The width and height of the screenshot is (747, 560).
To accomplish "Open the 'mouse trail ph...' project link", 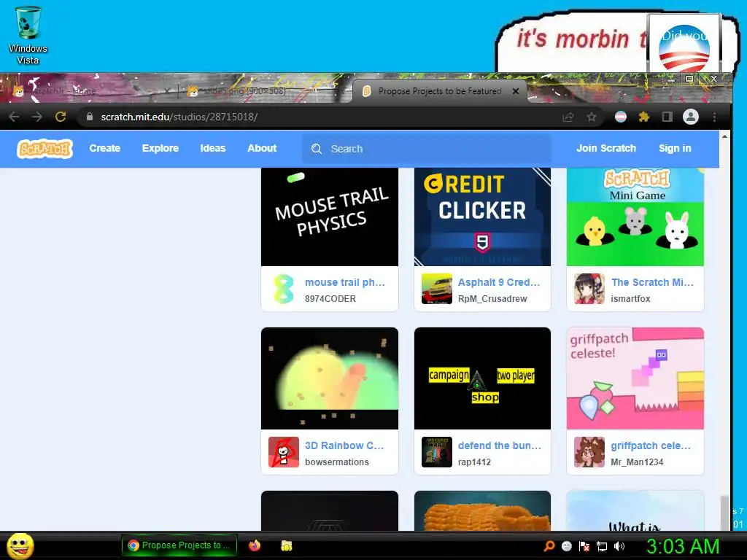I will coord(344,282).
